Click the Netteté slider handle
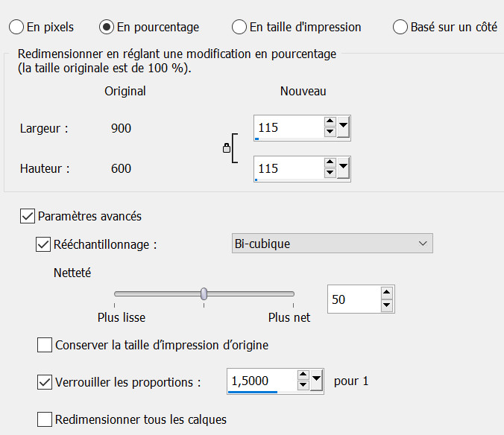Viewport: 504px width, 435px height. pyautogui.click(x=204, y=293)
